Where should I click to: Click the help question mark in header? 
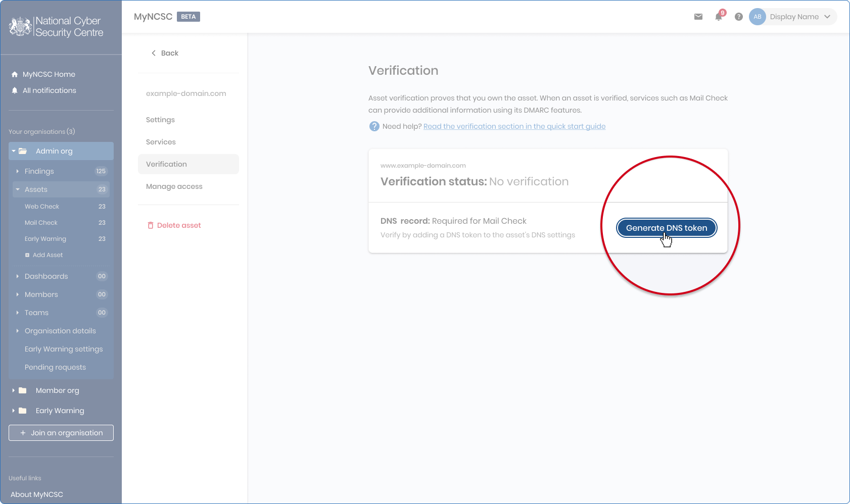[x=739, y=17]
